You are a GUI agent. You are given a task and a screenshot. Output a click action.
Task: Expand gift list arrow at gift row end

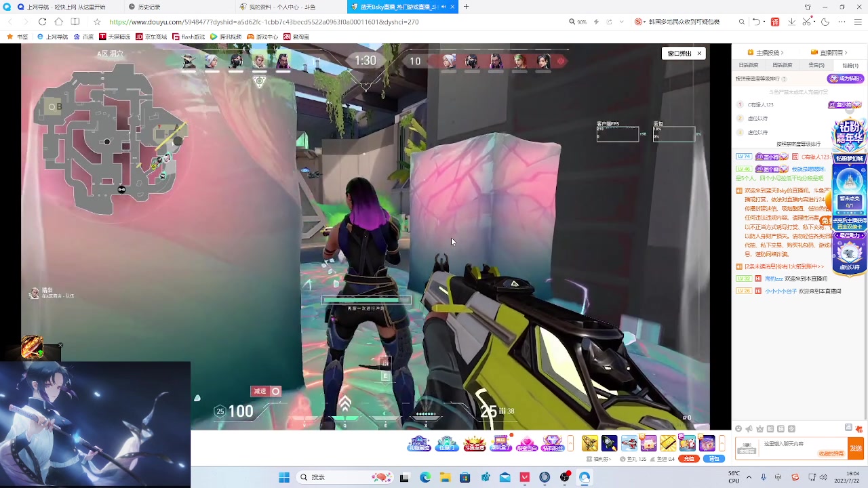point(722,443)
